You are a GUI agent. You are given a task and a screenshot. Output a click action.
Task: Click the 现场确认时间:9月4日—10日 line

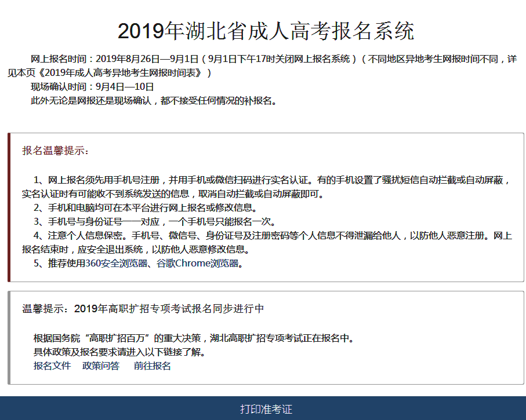click(92, 87)
